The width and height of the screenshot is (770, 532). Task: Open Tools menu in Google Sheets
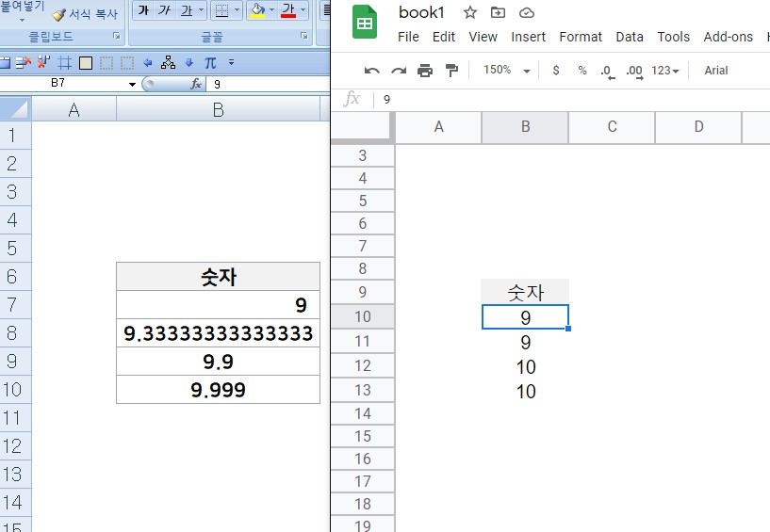pos(673,37)
